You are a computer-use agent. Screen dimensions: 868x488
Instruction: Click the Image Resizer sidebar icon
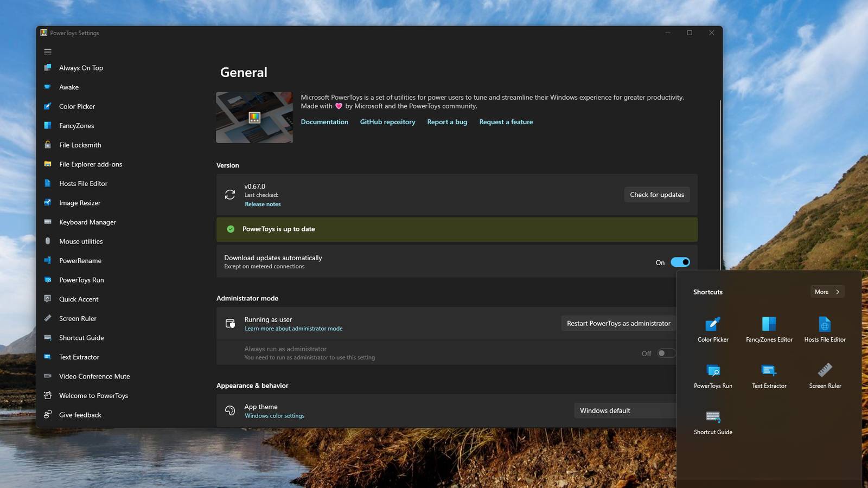pos(48,202)
